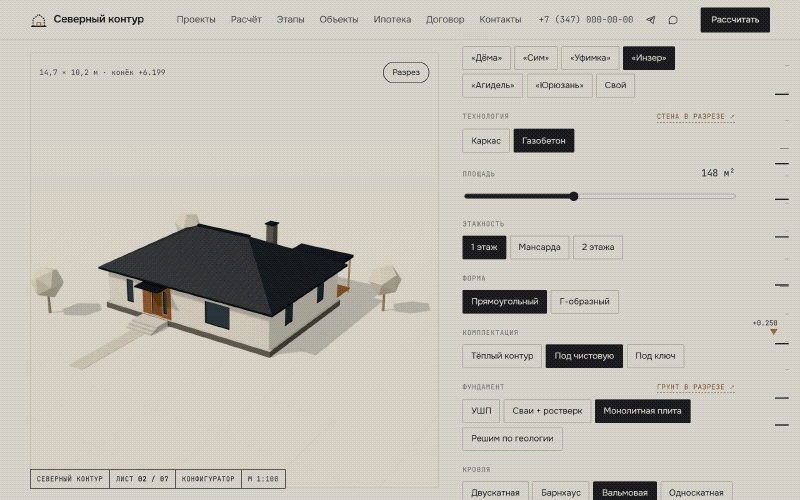Choose Мансарда floor option
The width and height of the screenshot is (800, 500).
coord(539,247)
